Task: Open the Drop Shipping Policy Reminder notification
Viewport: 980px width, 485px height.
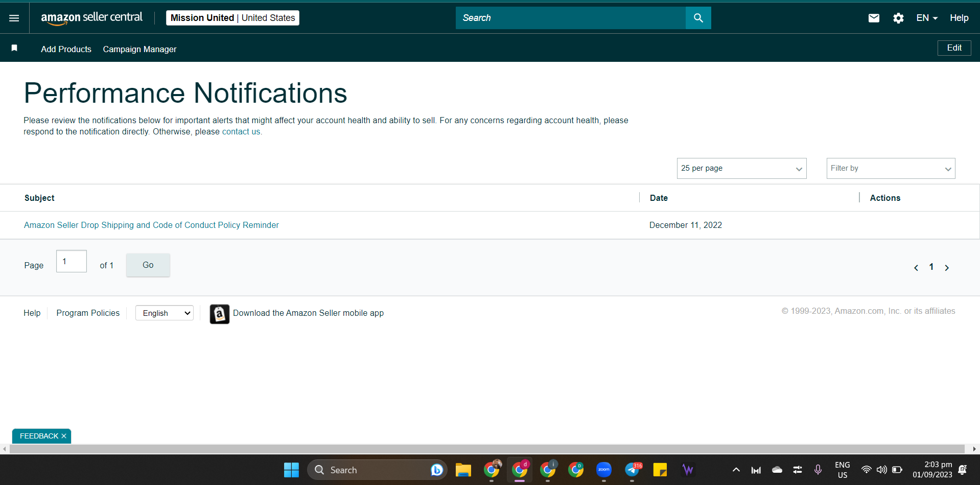Action: click(151, 225)
